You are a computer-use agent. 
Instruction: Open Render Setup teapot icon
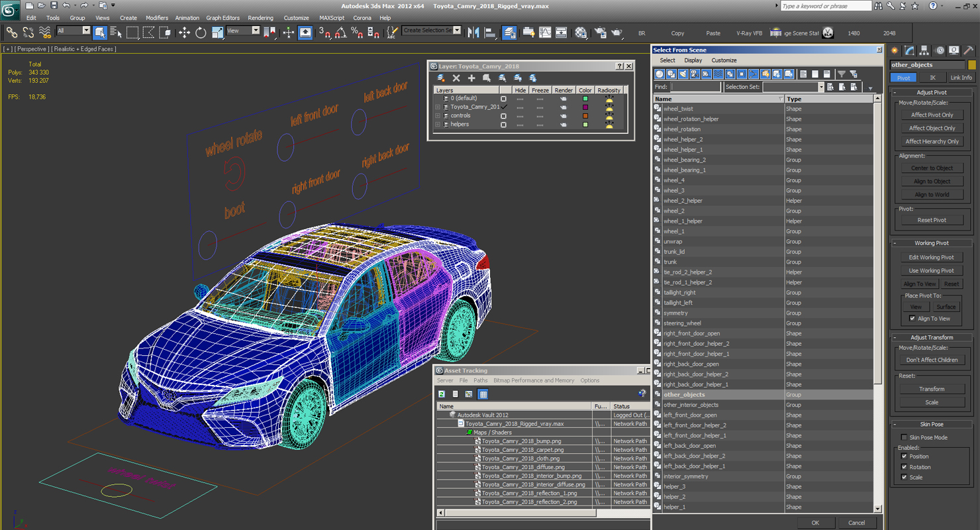(x=601, y=32)
